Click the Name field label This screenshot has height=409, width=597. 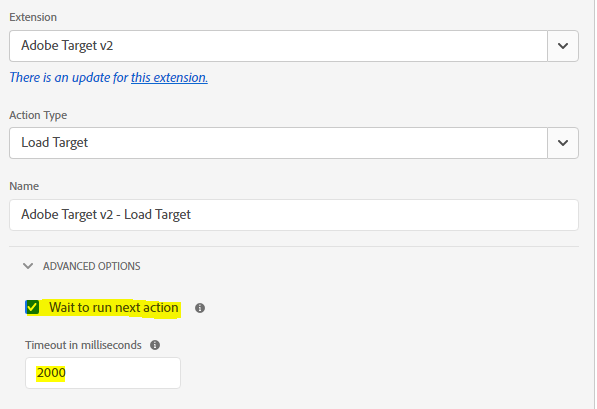(x=24, y=186)
